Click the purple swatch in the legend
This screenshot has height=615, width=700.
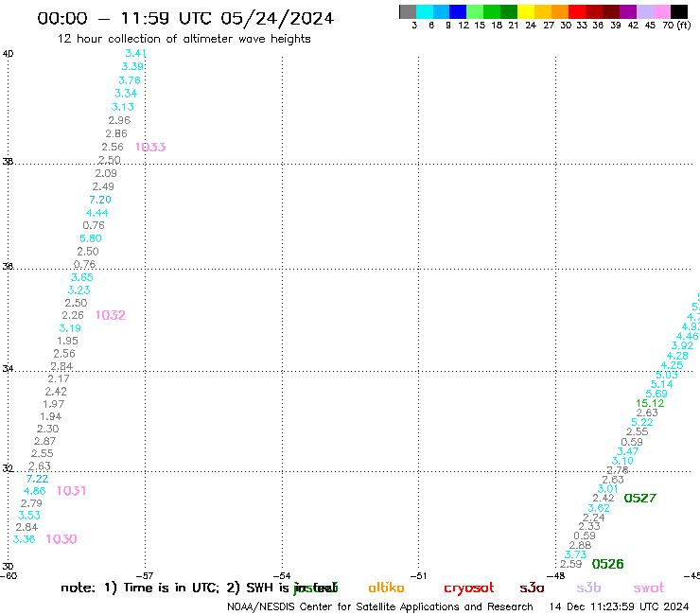click(628, 11)
